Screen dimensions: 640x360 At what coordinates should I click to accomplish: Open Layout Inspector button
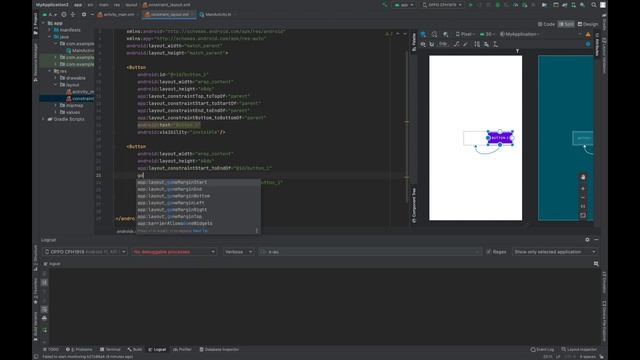(579, 349)
